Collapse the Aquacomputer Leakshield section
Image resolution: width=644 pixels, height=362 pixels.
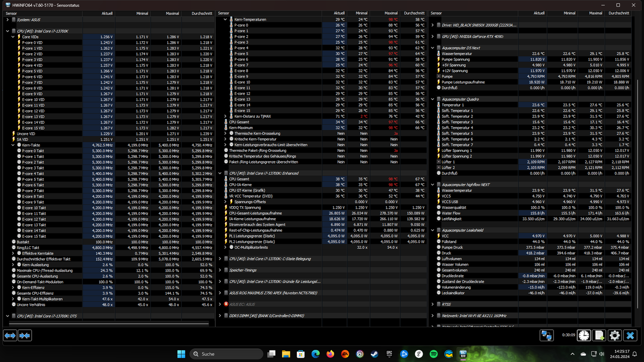[x=433, y=230]
